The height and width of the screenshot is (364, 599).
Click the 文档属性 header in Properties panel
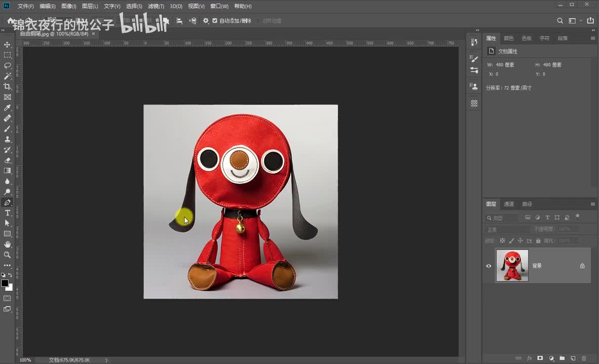pyautogui.click(x=507, y=52)
